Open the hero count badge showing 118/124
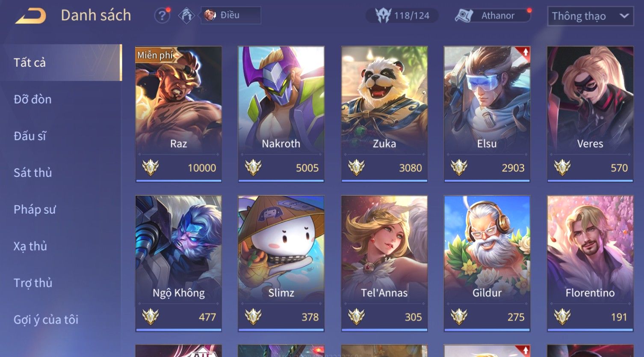The height and width of the screenshot is (357, 644). tap(402, 16)
